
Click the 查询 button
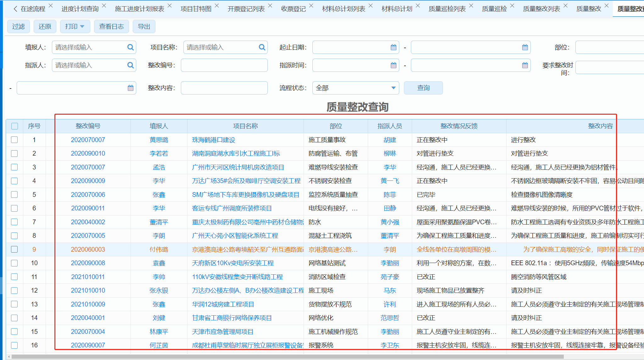[x=423, y=88]
